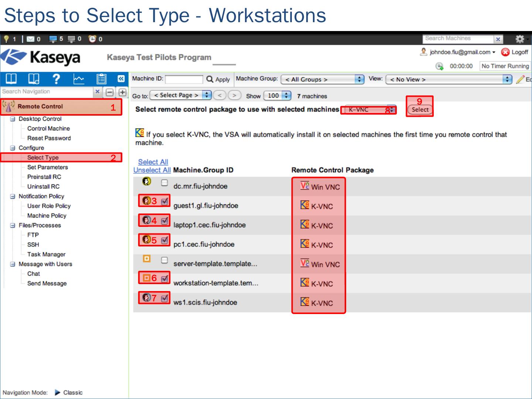Toggle the server-template.template checkbox

[x=164, y=260]
